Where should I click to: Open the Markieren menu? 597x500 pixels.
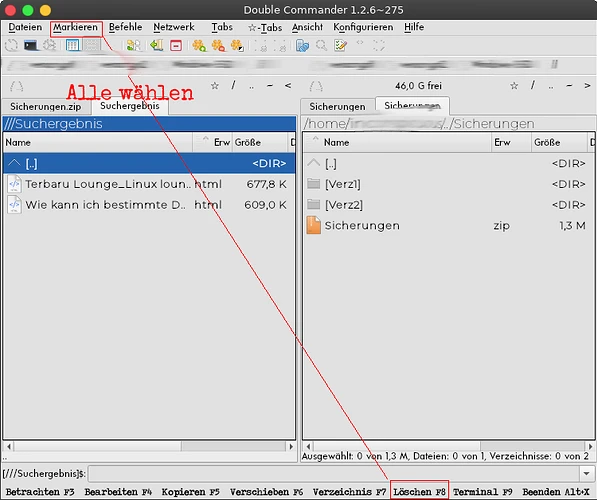pyautogui.click(x=75, y=27)
